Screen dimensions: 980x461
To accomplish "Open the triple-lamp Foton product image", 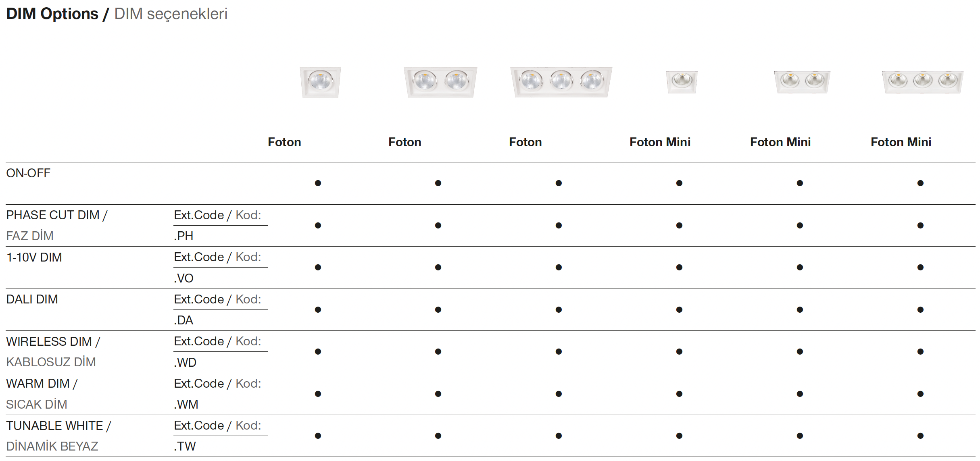I will [561, 82].
